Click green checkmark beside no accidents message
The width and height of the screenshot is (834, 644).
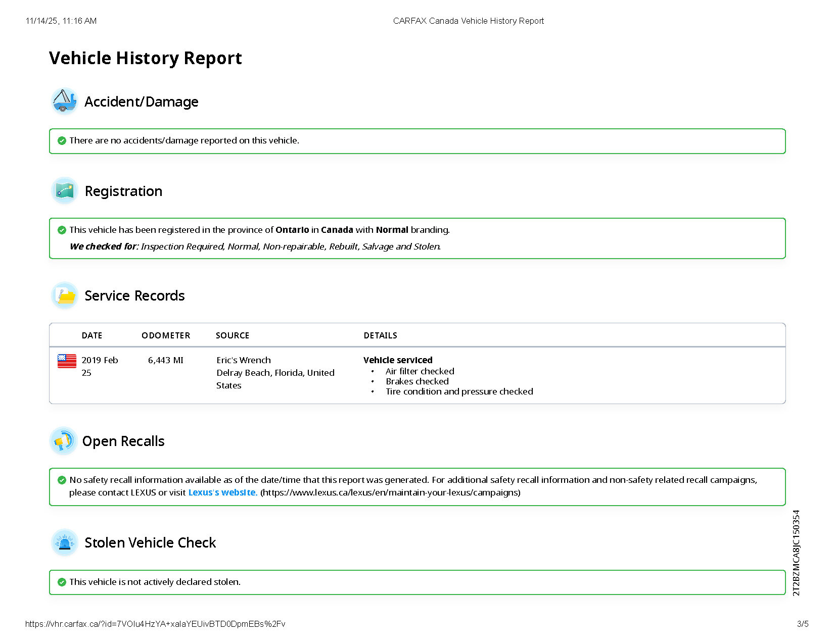pyautogui.click(x=62, y=140)
